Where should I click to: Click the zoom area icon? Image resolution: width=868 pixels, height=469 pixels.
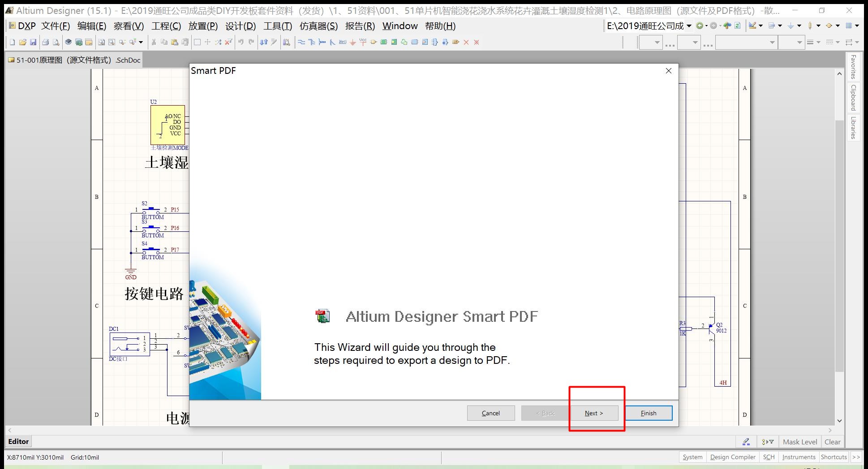point(112,42)
